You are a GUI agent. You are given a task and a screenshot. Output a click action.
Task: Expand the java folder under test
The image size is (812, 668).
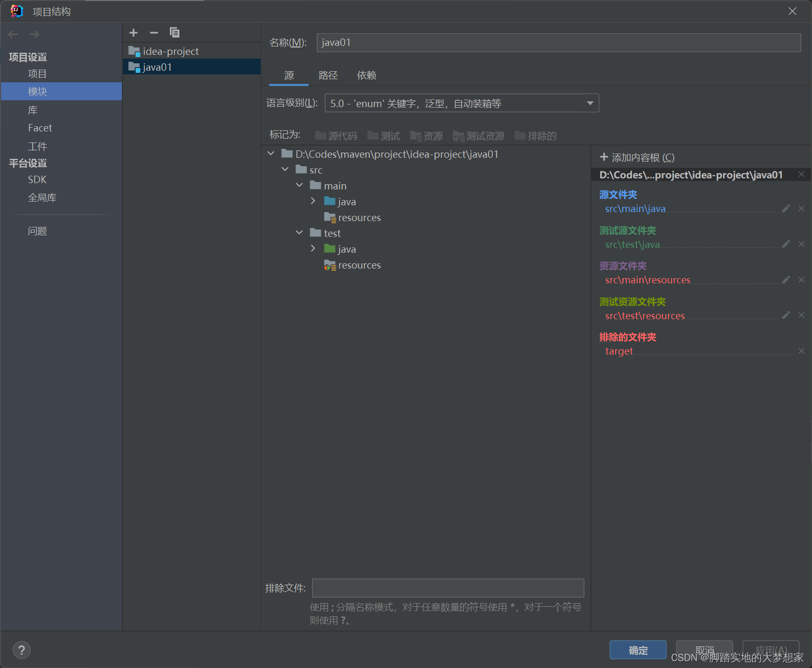coord(313,249)
